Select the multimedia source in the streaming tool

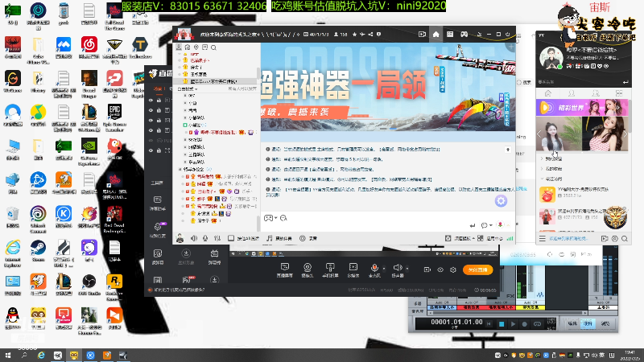353,270
